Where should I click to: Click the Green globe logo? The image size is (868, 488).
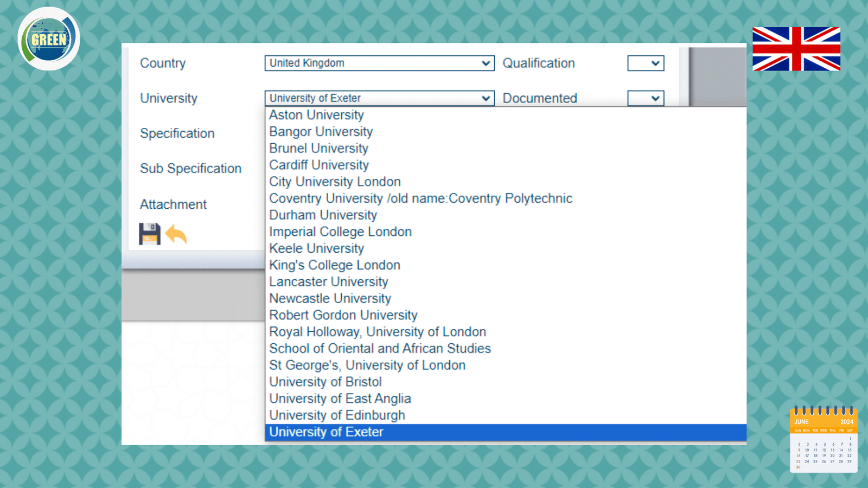point(49,39)
